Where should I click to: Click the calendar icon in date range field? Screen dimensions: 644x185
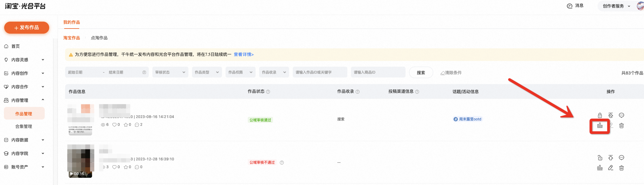point(144,72)
